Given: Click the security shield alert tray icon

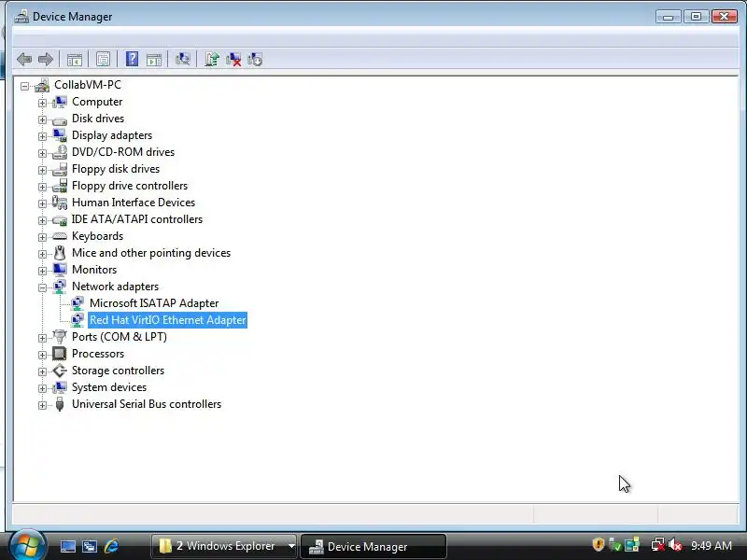Looking at the screenshot, I should tap(598, 544).
